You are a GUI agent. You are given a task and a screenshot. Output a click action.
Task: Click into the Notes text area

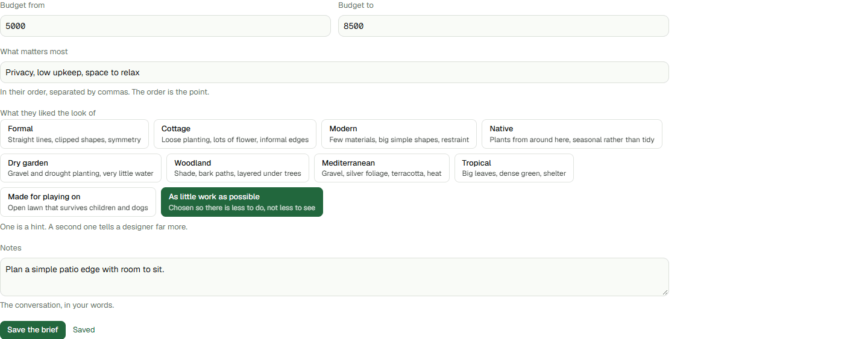(335, 277)
